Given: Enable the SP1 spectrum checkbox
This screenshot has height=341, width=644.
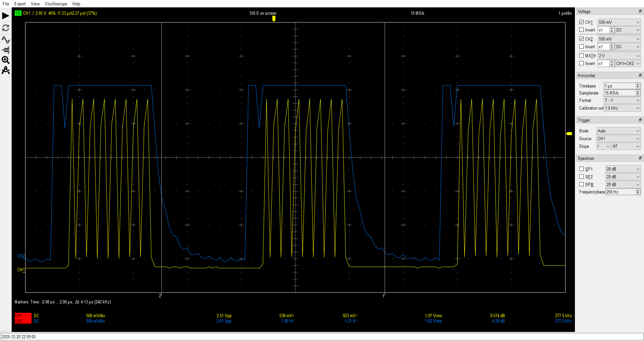Looking at the screenshot, I should pyautogui.click(x=582, y=169).
